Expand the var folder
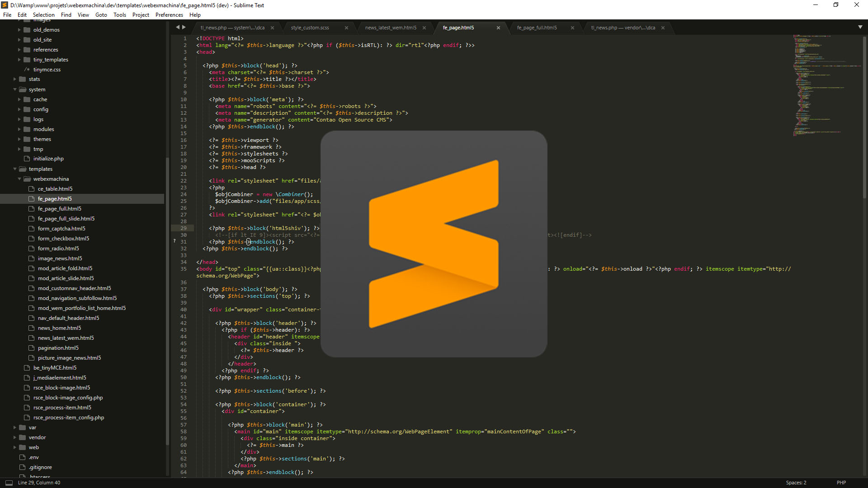Screen dimensions: 868x488 (15, 427)
